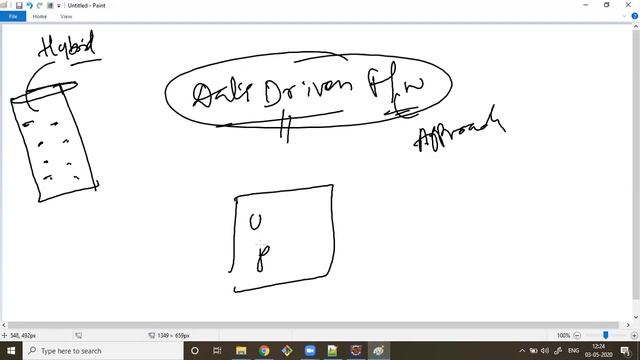Click the active Paint icon on taskbar
Viewport: 640px width, 360px height.
coord(379,351)
